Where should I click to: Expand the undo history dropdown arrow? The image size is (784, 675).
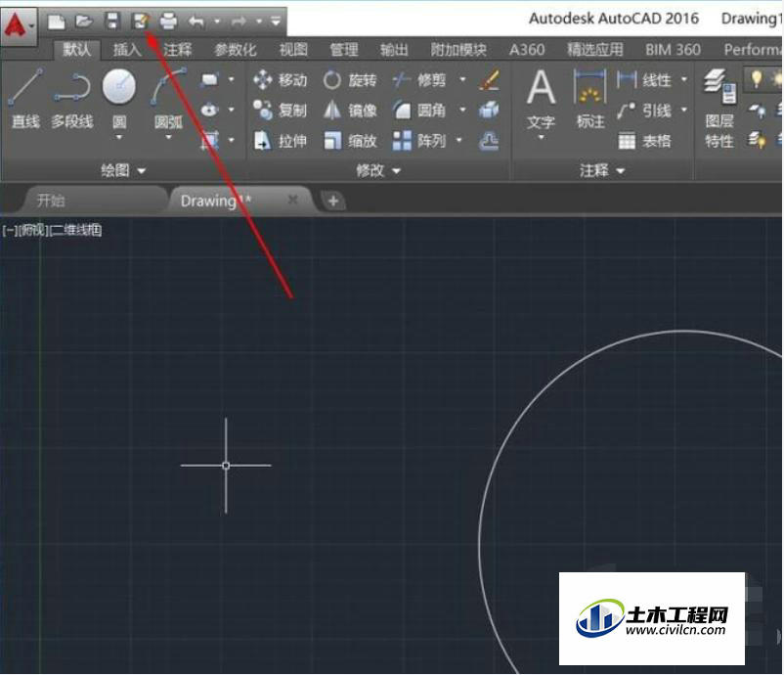[217, 22]
